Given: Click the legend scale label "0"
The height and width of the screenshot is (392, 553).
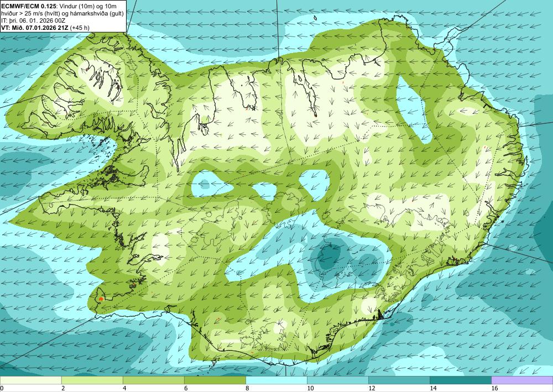Looking at the screenshot, I should (2, 388).
